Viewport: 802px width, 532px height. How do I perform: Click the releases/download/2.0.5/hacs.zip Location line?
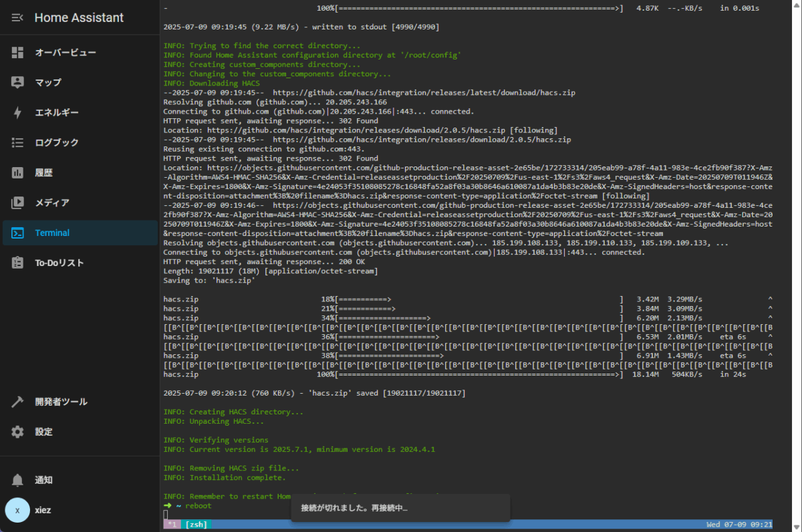click(x=360, y=130)
